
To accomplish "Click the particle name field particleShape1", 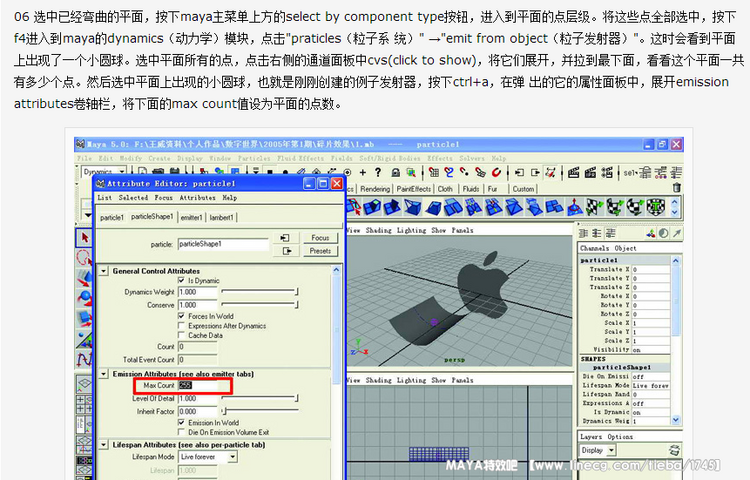I will pyautogui.click(x=223, y=244).
